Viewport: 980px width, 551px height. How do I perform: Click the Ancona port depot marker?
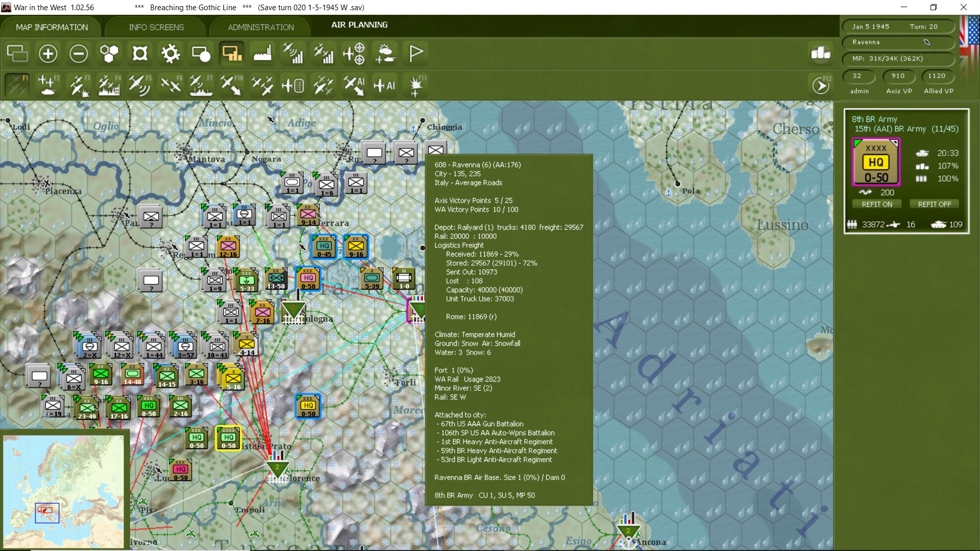[628, 531]
